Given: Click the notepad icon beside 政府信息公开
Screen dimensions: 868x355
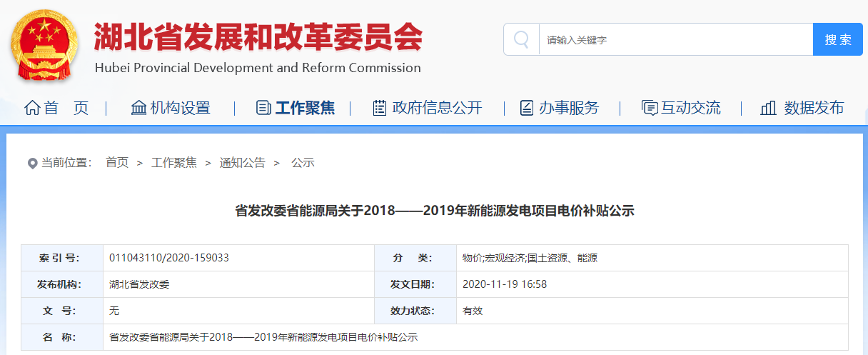Looking at the screenshot, I should click(380, 108).
